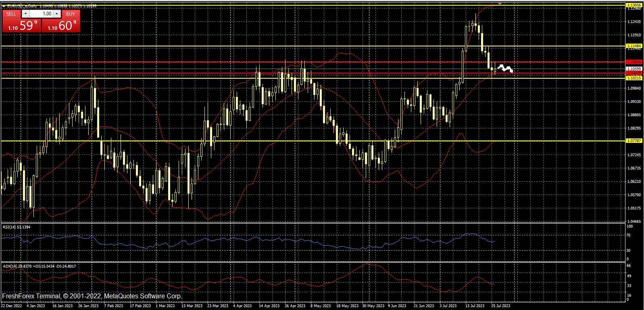The image size is (644, 310).
Task: Click the 1.00 volume input field
Action: click(42, 14)
